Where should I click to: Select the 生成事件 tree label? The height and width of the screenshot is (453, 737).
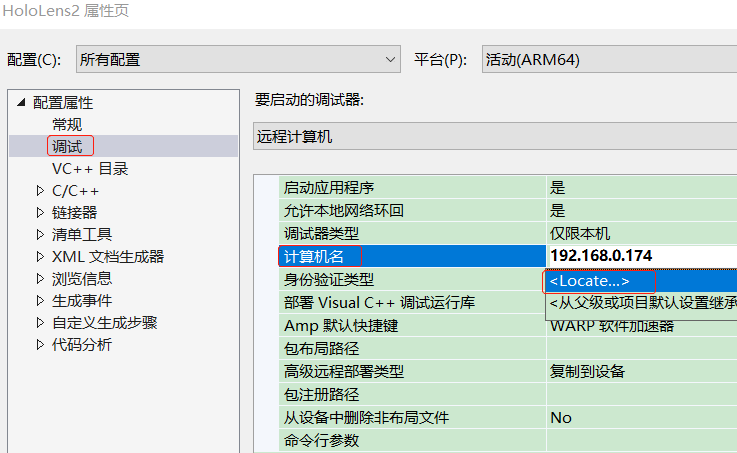82,300
